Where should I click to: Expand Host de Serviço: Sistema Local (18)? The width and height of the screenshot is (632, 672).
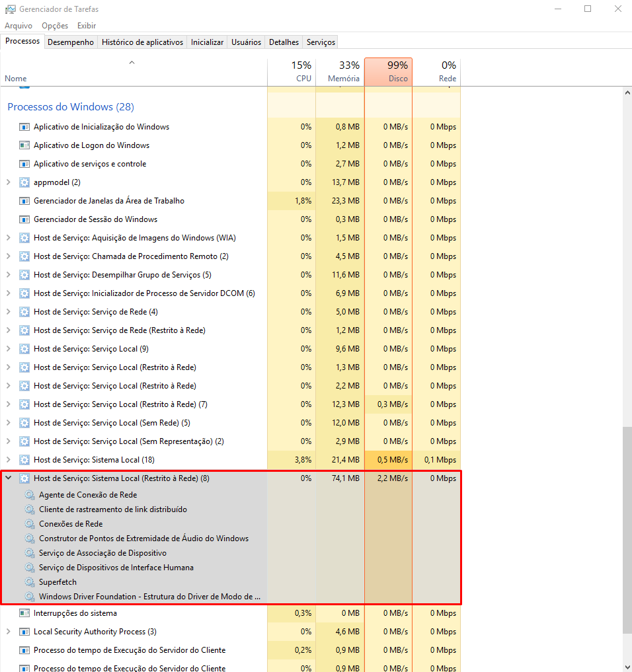click(x=8, y=460)
